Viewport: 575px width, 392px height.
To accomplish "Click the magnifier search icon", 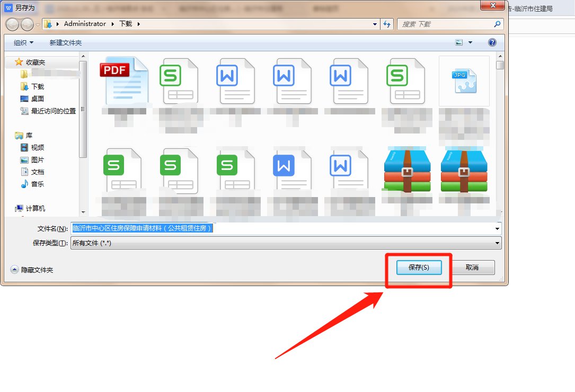I will click(497, 24).
